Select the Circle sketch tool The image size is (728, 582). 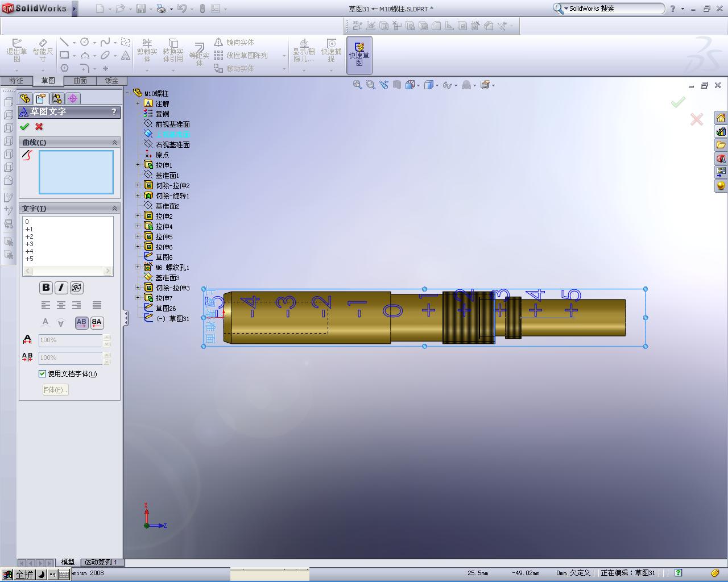85,42
